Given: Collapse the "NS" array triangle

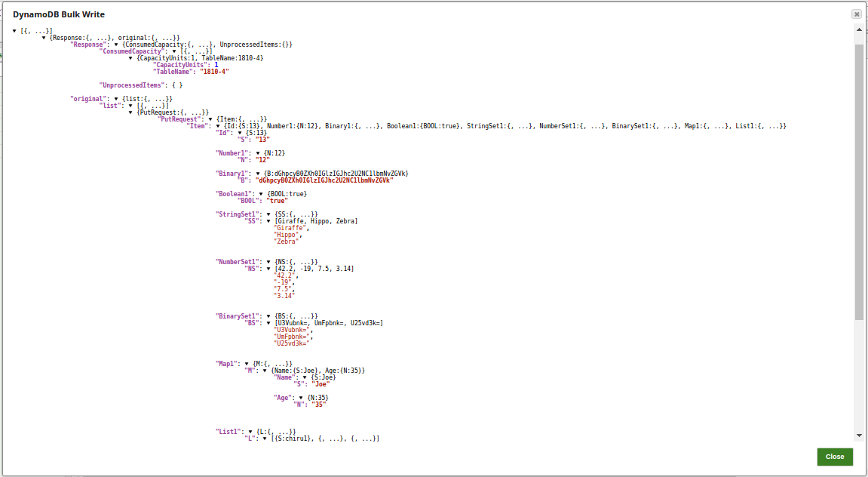Looking at the screenshot, I should click(x=268, y=269).
